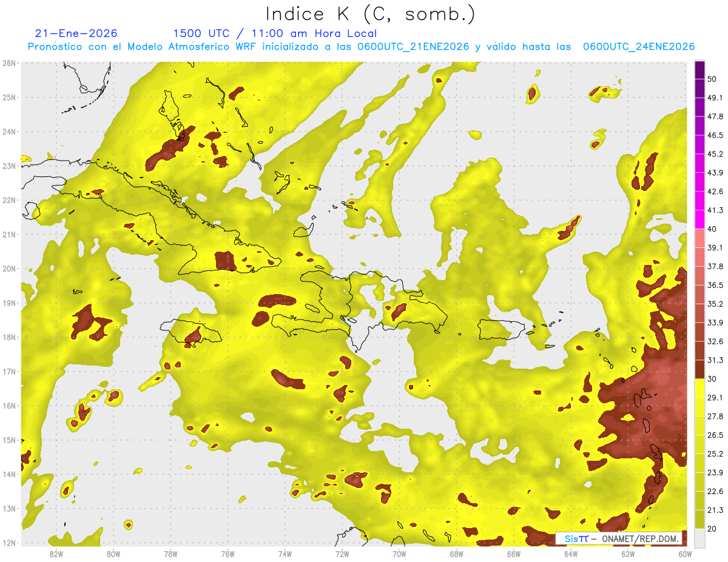728x562 pixels.
Task: Click the latitude label '17N'
Action: (9, 372)
